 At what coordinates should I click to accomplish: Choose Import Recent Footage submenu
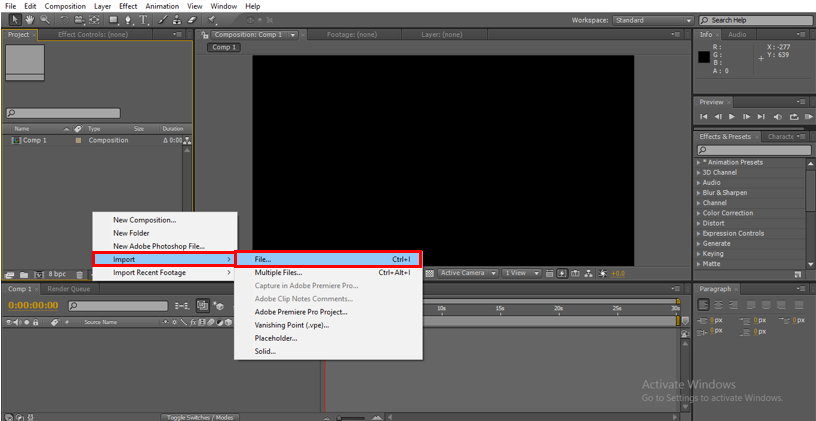(x=164, y=272)
